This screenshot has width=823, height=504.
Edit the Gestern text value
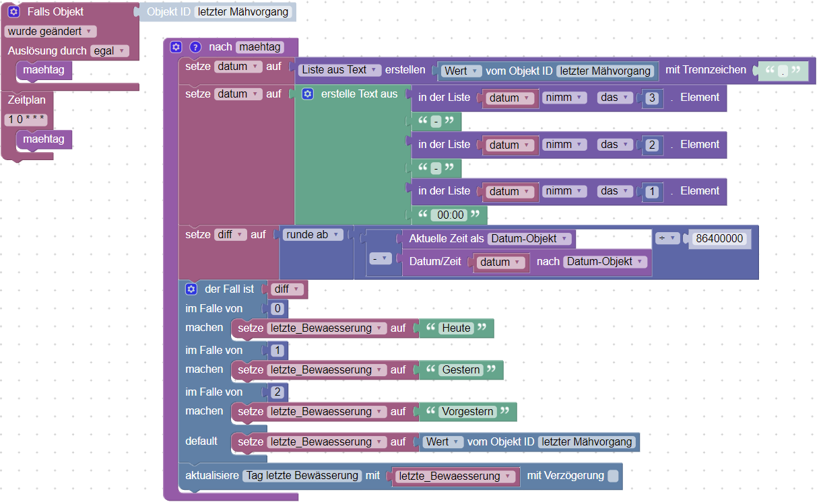461,370
